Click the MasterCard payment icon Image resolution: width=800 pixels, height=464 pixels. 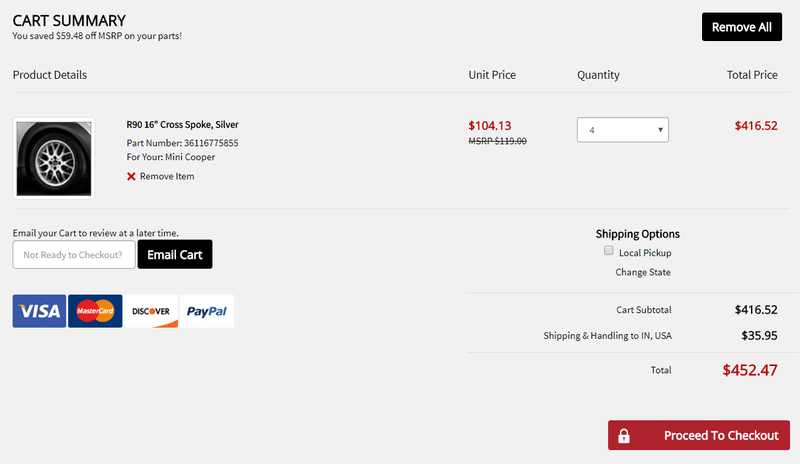[95, 311]
